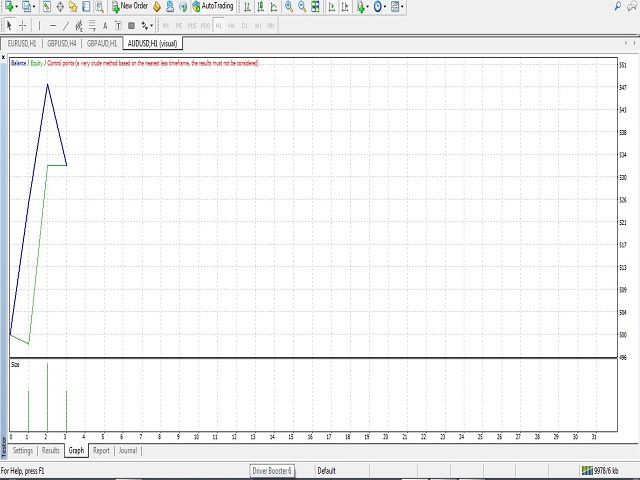
Task: Open the Results tab in tester
Action: coord(50,451)
